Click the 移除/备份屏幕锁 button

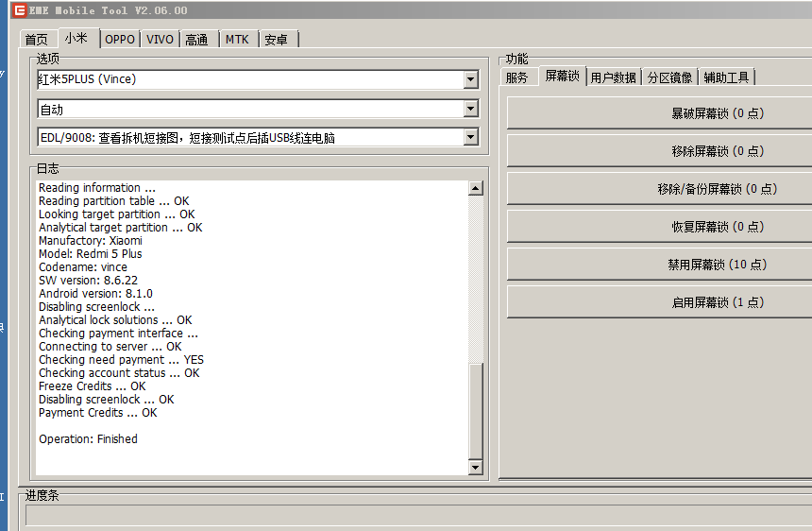click(x=661, y=189)
